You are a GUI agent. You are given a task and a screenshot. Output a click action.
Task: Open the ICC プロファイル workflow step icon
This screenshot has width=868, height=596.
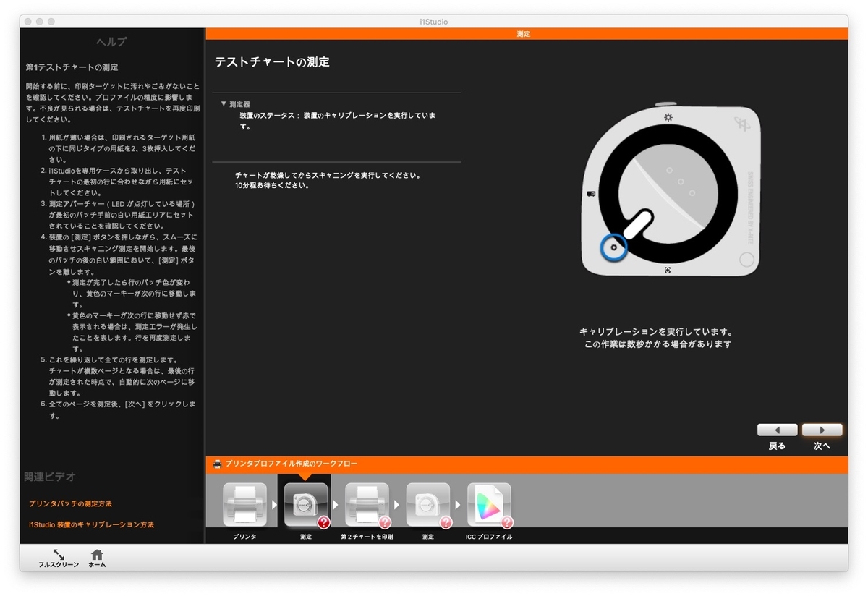pyautogui.click(x=489, y=505)
